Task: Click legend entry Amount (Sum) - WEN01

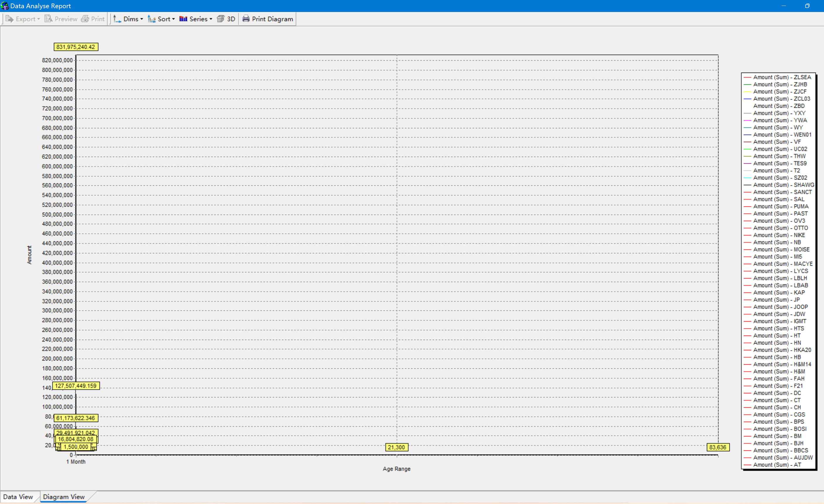Action: pyautogui.click(x=777, y=135)
